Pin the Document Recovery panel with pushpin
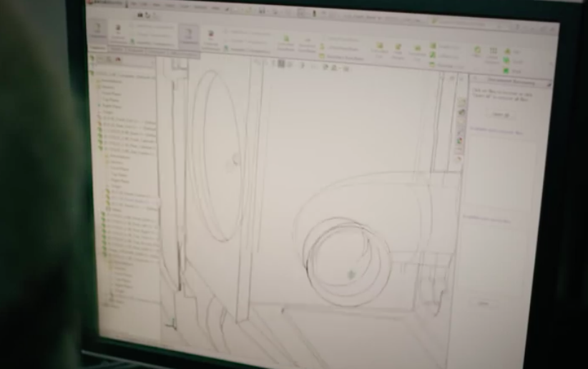Image resolution: width=588 pixels, height=369 pixels. click(548, 85)
